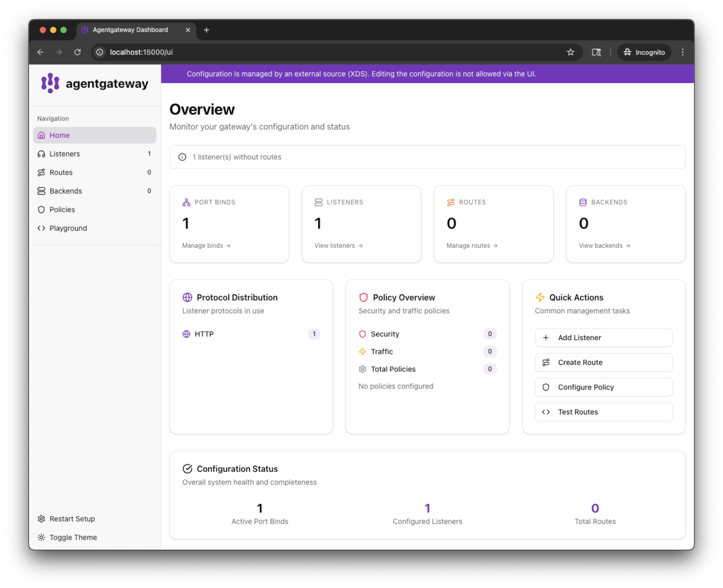The width and height of the screenshot is (723, 588).
Task: Follow the View backends link
Action: [604, 245]
